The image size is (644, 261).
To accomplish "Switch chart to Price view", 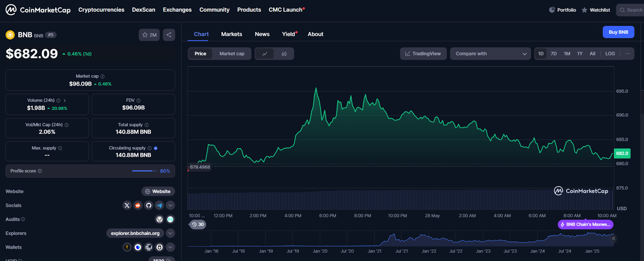I will coord(200,54).
